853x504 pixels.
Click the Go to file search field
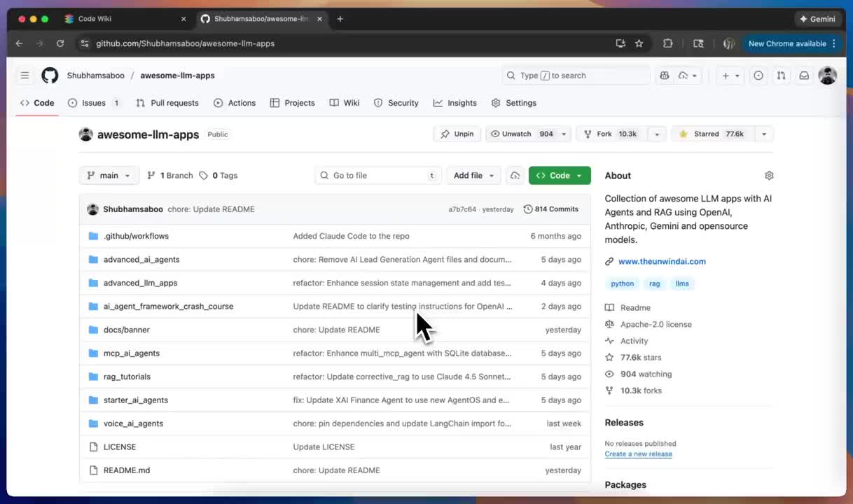point(378,176)
